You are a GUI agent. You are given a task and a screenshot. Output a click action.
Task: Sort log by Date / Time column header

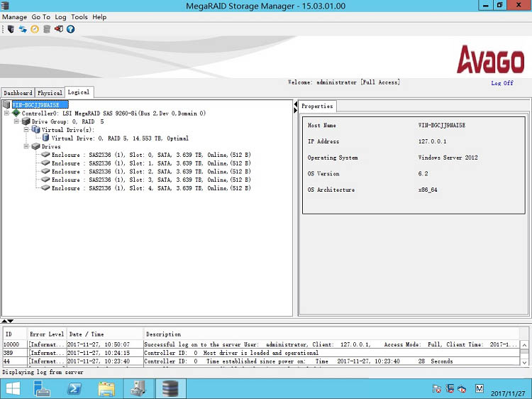(x=105, y=334)
